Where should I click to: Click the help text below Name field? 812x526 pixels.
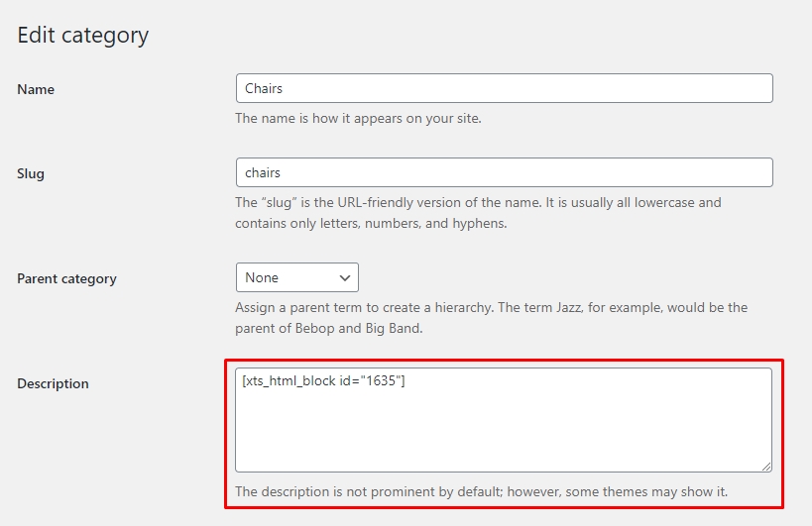(x=358, y=118)
